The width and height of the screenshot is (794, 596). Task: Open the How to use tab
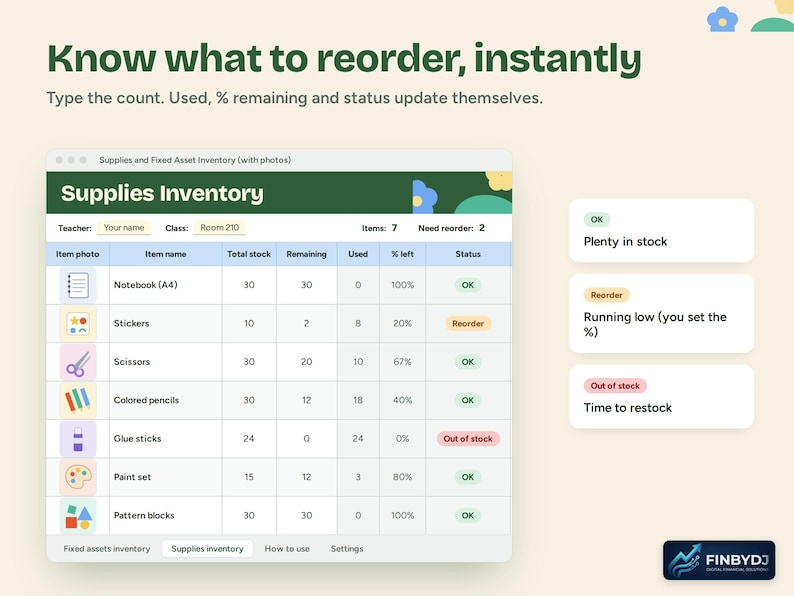287,549
